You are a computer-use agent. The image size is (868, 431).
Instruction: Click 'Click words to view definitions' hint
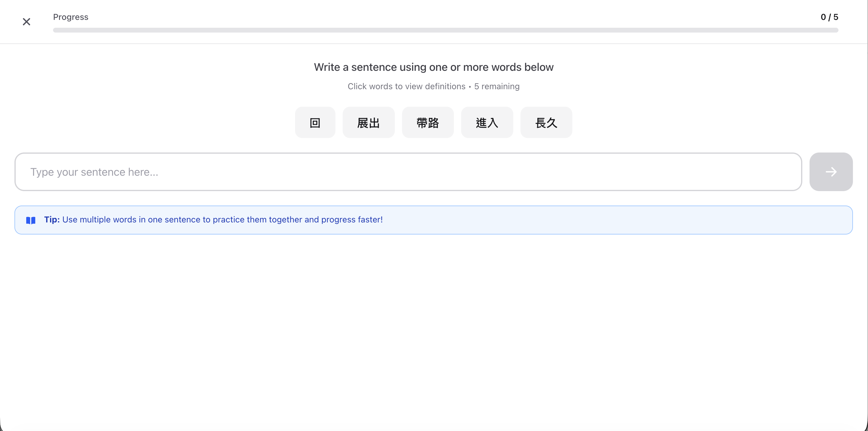[406, 87]
